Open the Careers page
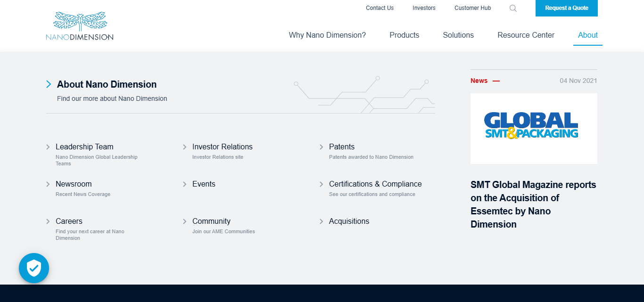644x302 pixels. pyautogui.click(x=69, y=221)
